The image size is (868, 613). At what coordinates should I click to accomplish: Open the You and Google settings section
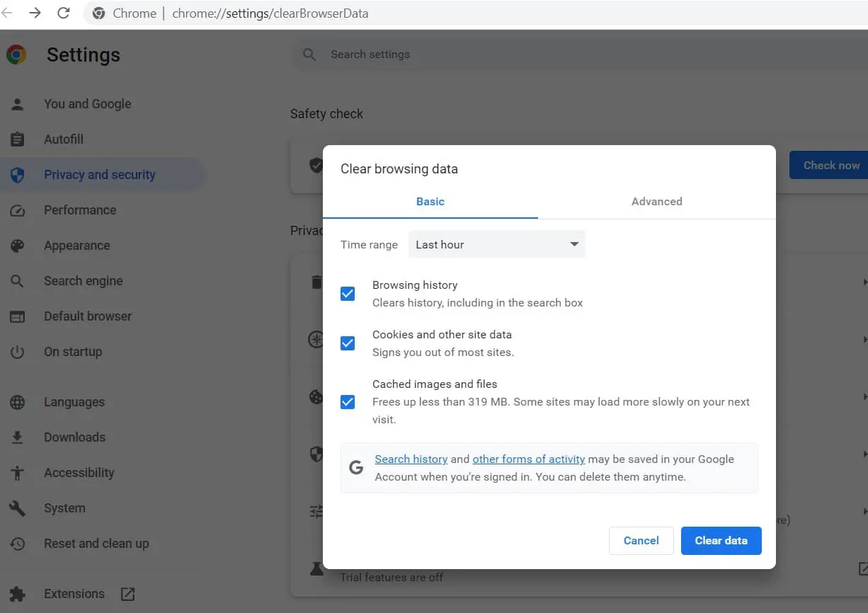coord(87,103)
